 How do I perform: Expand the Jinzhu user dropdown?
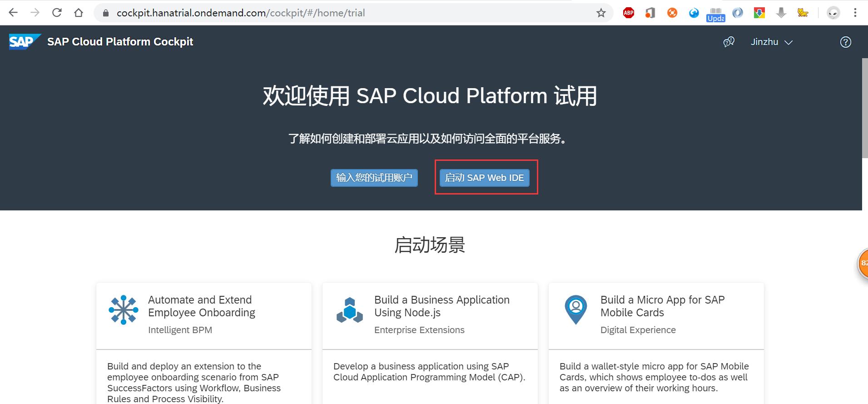click(x=771, y=42)
